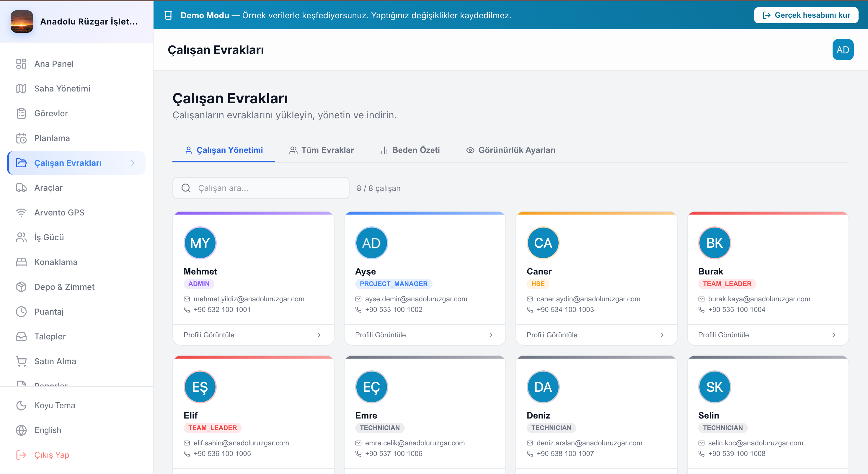Open Görünürlük Ayarları tab
The height and width of the screenshot is (474, 868).
(511, 150)
